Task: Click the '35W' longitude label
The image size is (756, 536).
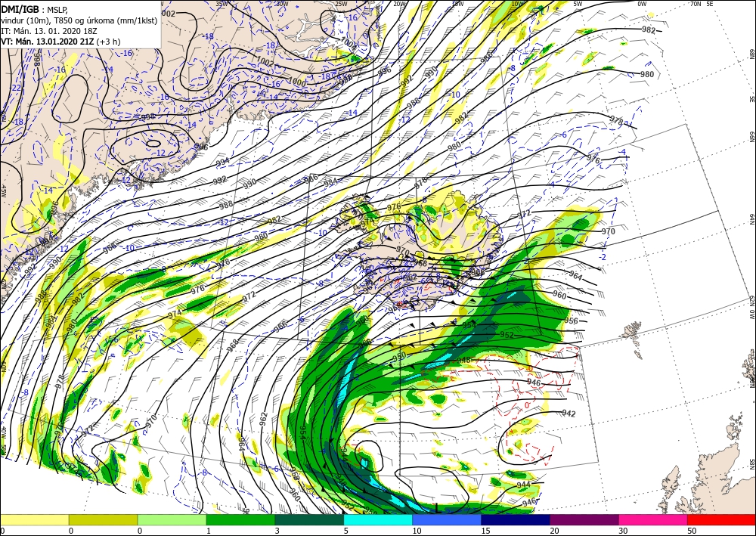Action: click(222, 4)
